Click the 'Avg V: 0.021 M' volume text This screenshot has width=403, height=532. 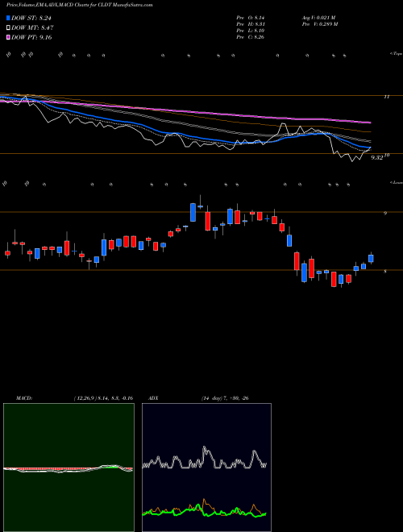tap(318, 17)
